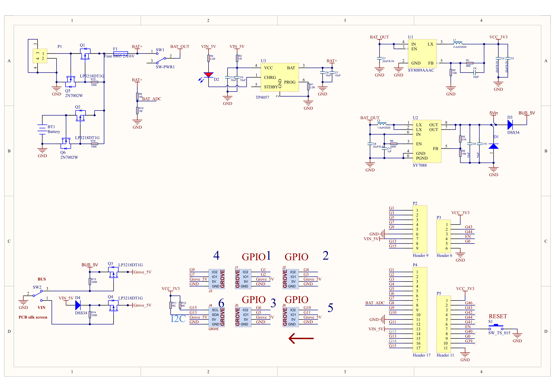Image resolution: width=555 pixels, height=392 pixels.
Task: Select the J1 GROVE connector block
Action: 243,279
